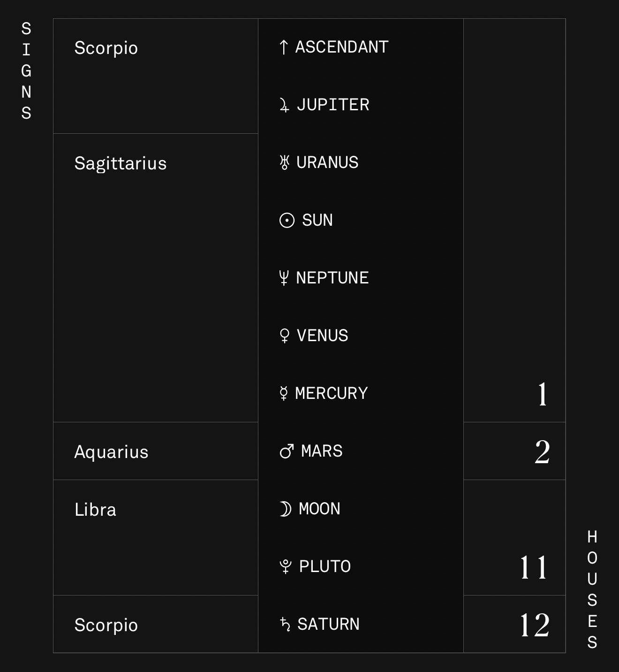Click the Mars glyph icon
The width and height of the screenshot is (619, 672).
point(287,451)
